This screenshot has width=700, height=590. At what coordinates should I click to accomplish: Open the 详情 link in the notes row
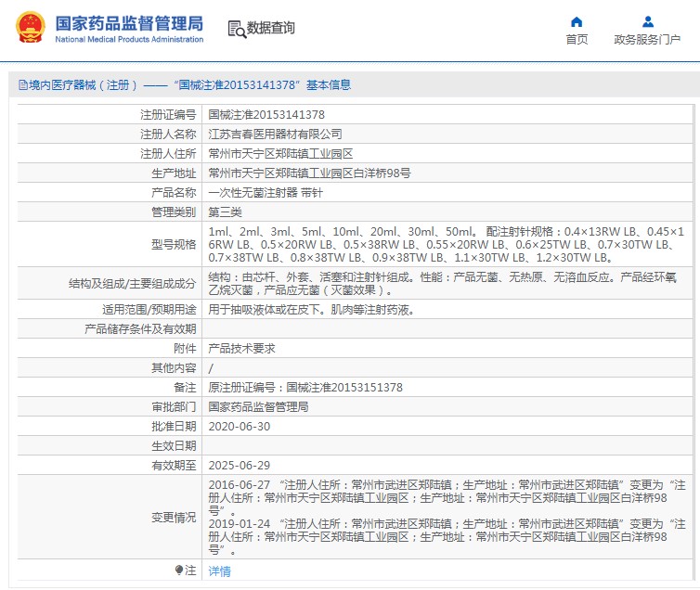[219, 571]
